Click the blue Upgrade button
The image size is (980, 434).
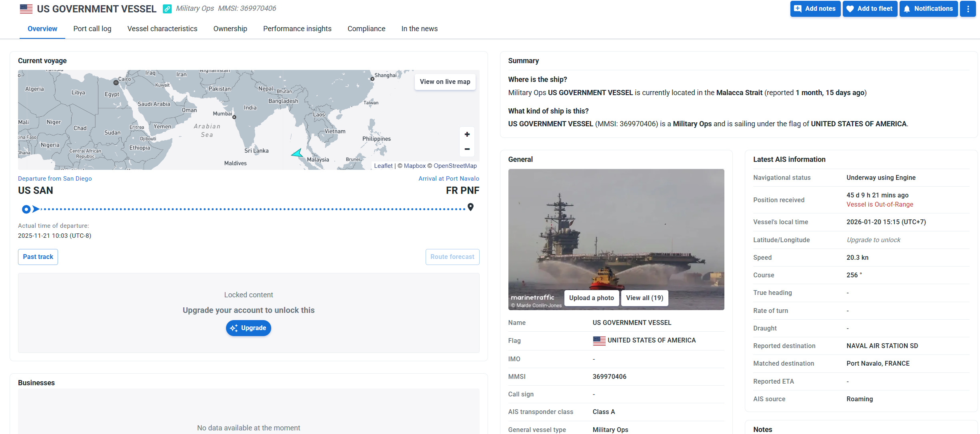[248, 328]
